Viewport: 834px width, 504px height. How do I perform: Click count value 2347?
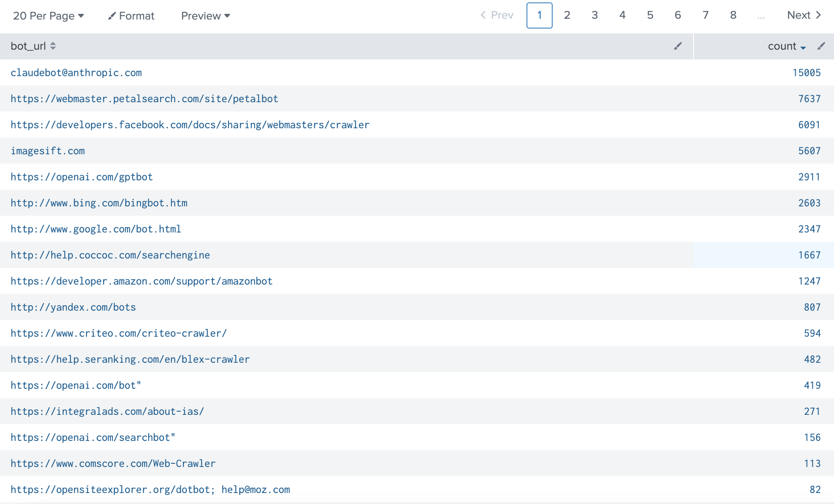[809, 229]
